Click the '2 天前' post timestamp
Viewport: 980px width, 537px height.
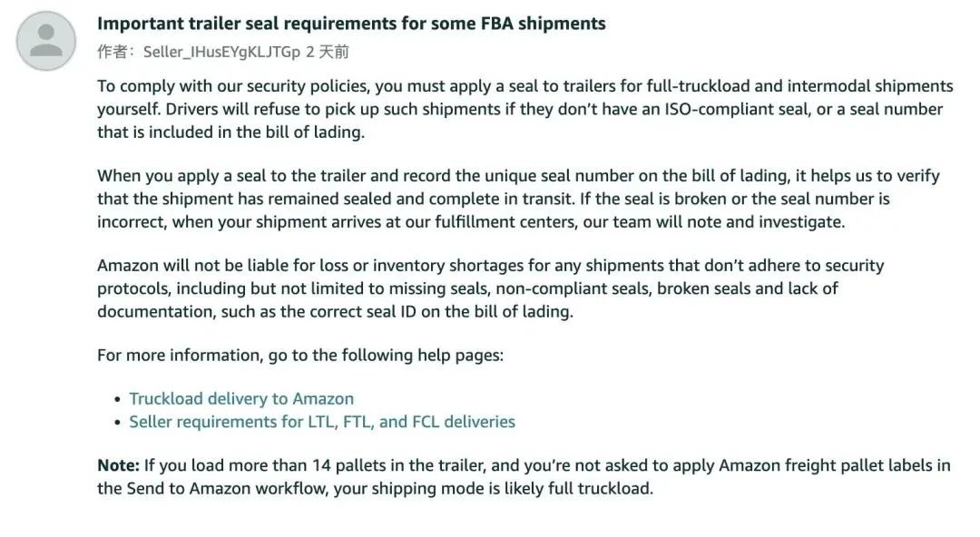coord(328,52)
